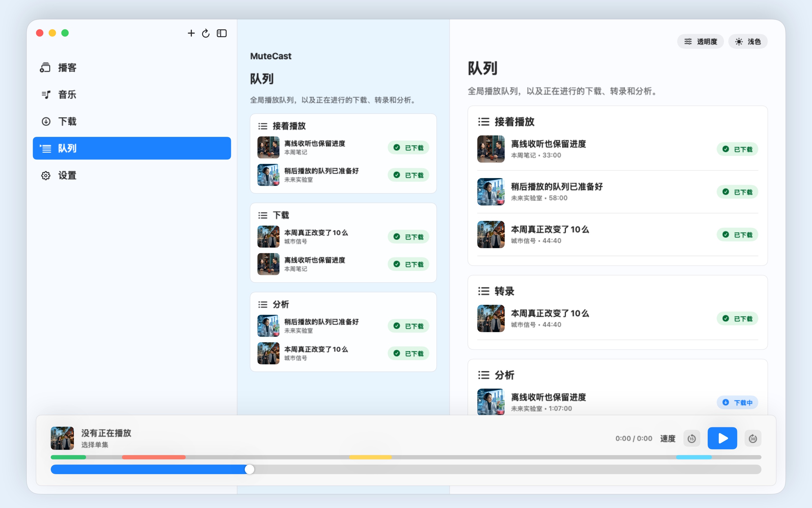Click thumbnail of 本周真正改变了10么 in middle 分析

(268, 353)
